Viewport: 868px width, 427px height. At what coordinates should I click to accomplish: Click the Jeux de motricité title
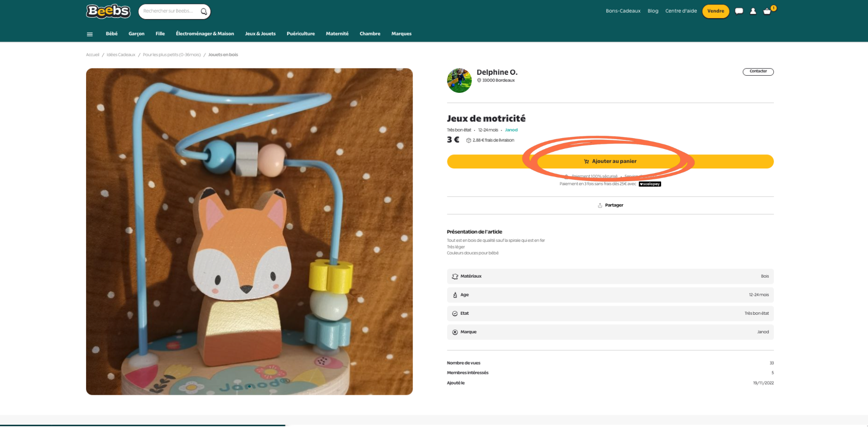click(486, 119)
